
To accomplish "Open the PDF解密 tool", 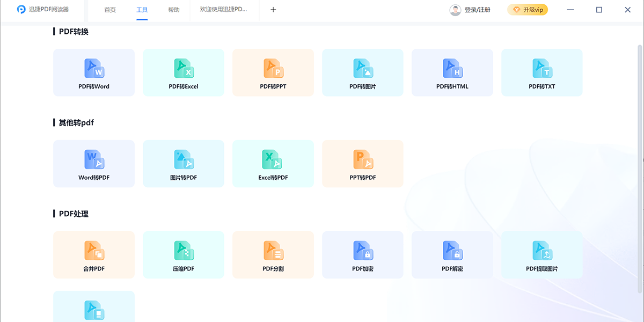I will (x=452, y=255).
